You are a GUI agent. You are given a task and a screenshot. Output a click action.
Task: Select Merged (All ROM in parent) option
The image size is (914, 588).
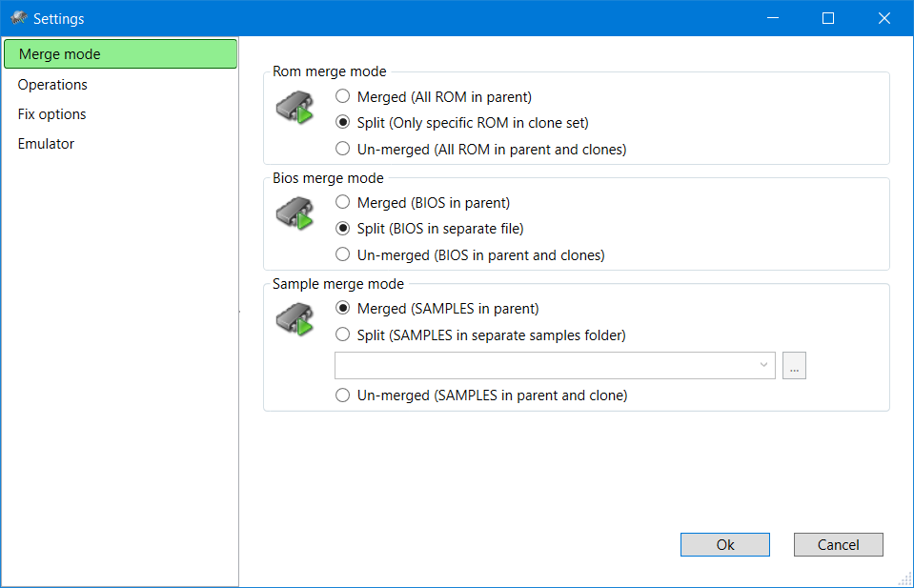coord(343,96)
